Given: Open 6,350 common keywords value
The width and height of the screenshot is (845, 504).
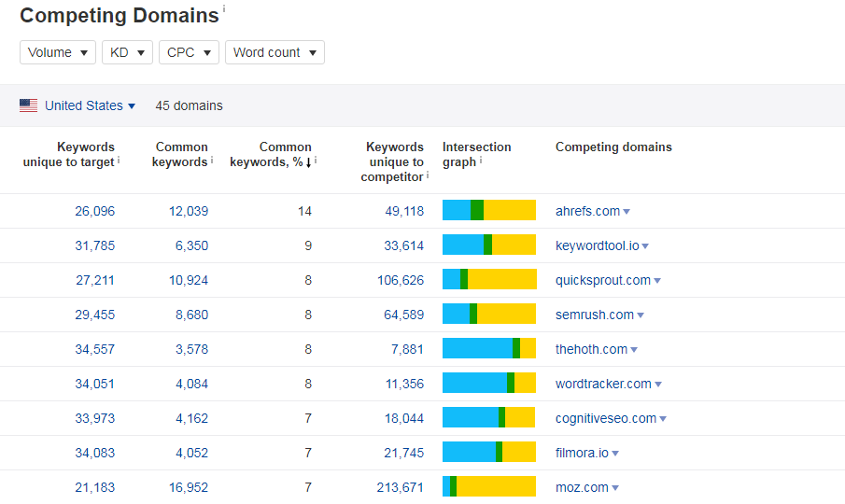Looking at the screenshot, I should click(191, 245).
